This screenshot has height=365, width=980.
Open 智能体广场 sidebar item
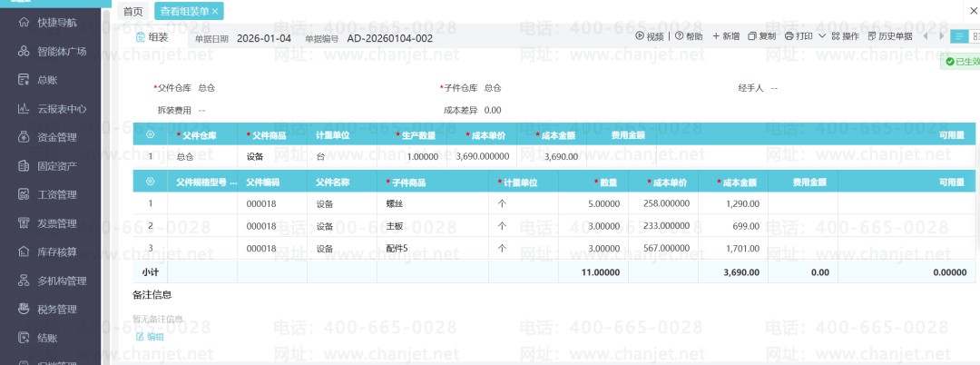pos(53,51)
